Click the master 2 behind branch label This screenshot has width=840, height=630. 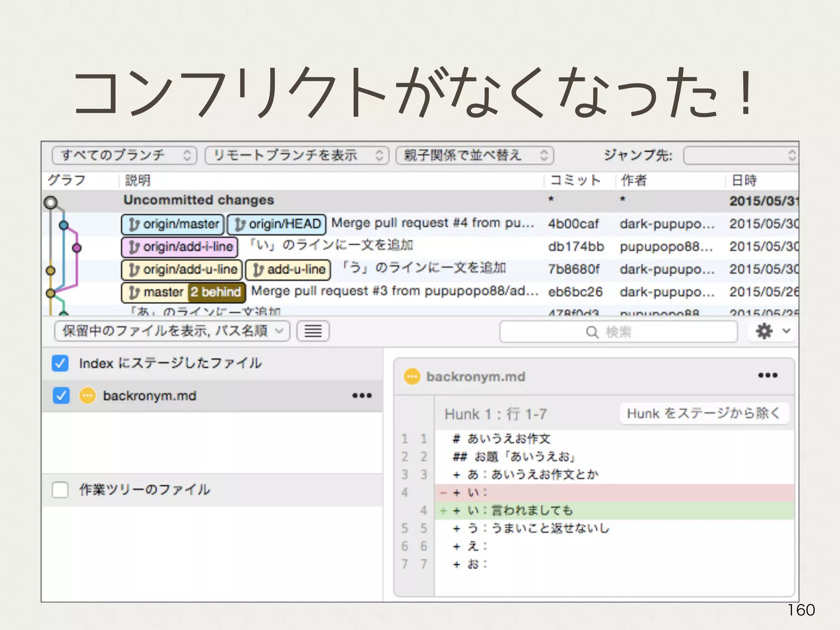(x=184, y=292)
